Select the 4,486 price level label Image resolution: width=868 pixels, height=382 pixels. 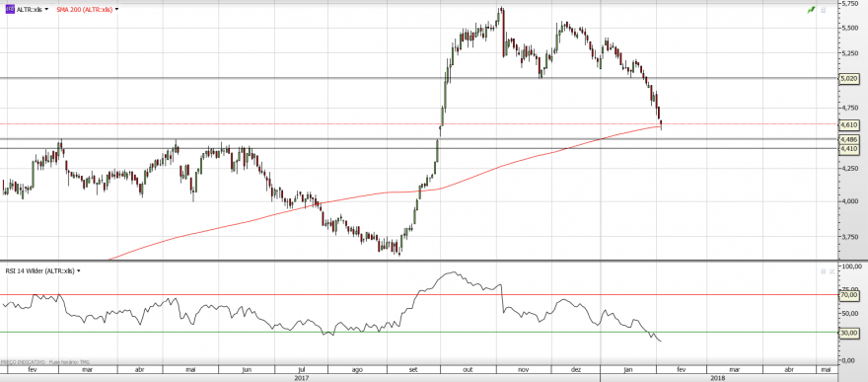(x=849, y=140)
